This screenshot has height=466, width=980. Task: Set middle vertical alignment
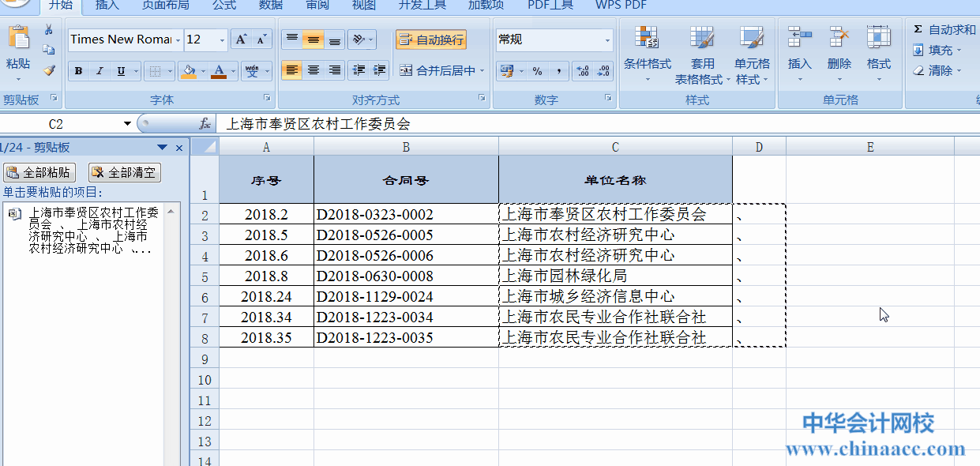click(314, 39)
